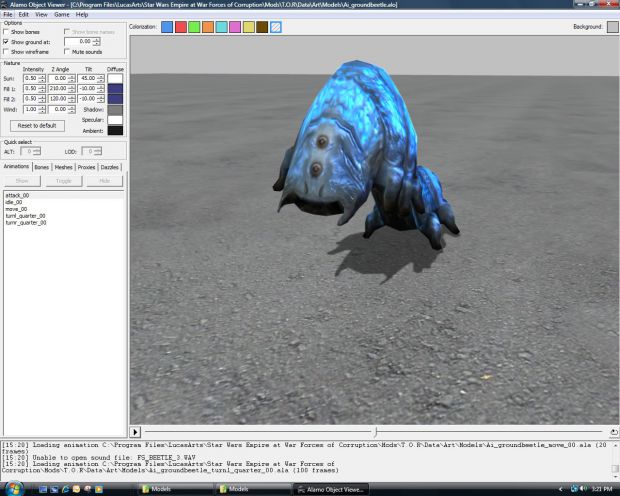Image resolution: width=620 pixels, height=496 pixels.
Task: Click Reset to default button
Action: coord(37,126)
